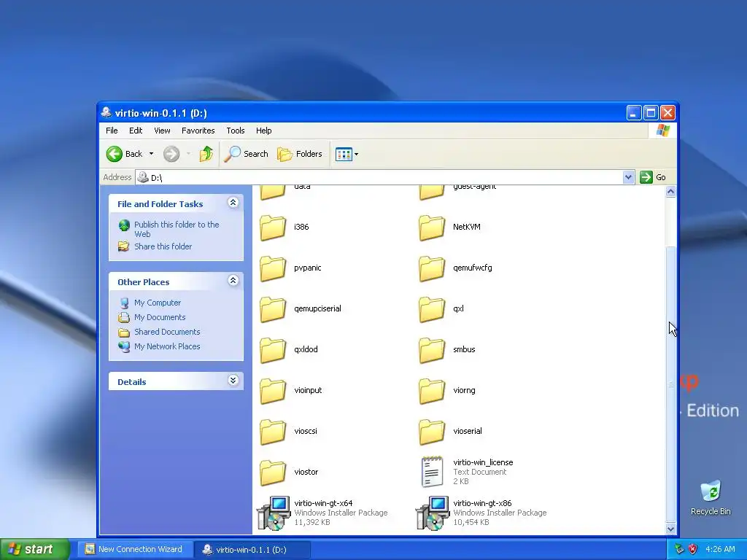Open My Network Places link
This screenshot has width=747, height=560.
coord(167,346)
